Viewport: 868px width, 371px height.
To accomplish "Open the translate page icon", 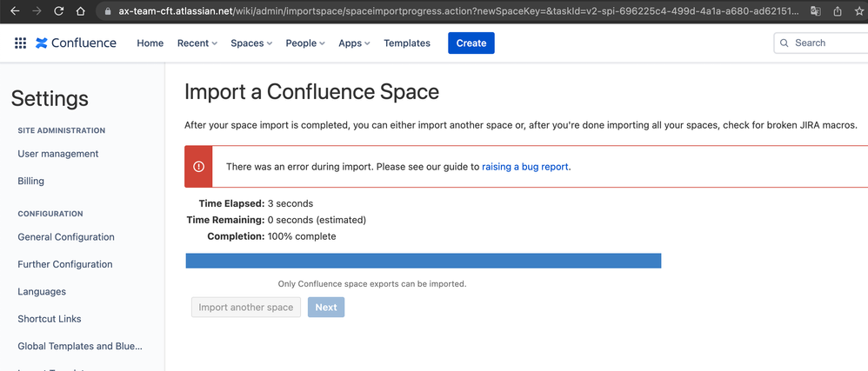I will [816, 11].
